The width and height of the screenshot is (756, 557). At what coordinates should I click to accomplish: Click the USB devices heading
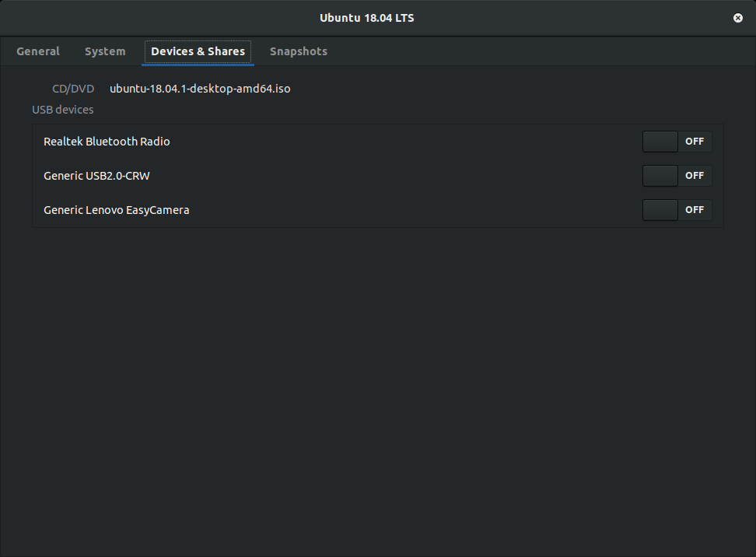[x=62, y=110]
